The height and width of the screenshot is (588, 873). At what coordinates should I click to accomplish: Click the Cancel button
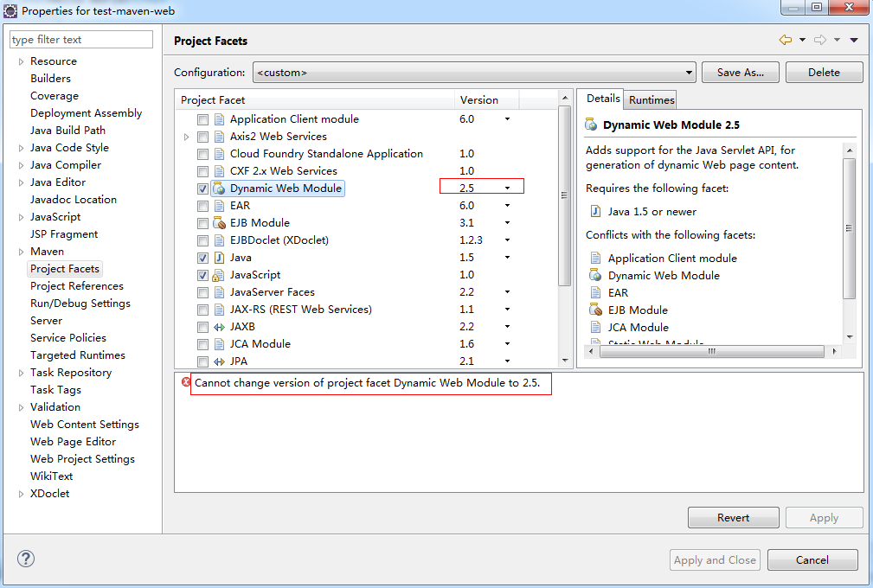pos(812,559)
